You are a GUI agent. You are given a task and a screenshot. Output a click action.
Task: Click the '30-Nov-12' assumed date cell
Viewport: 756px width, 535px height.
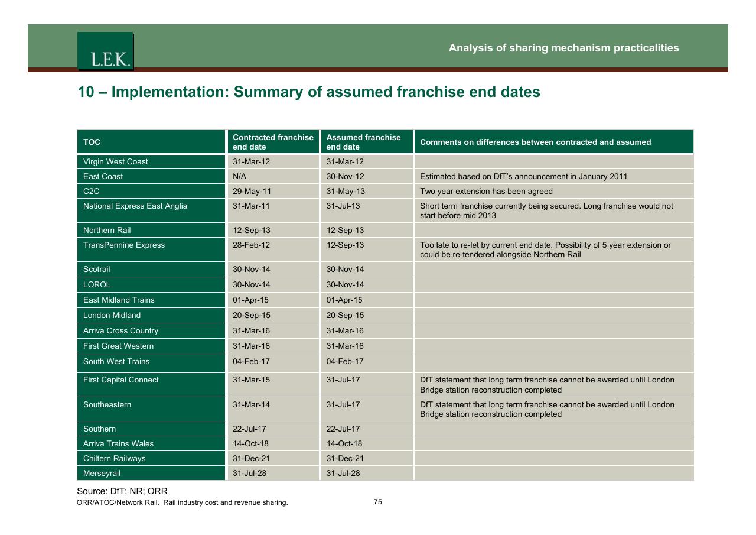click(x=367, y=176)
